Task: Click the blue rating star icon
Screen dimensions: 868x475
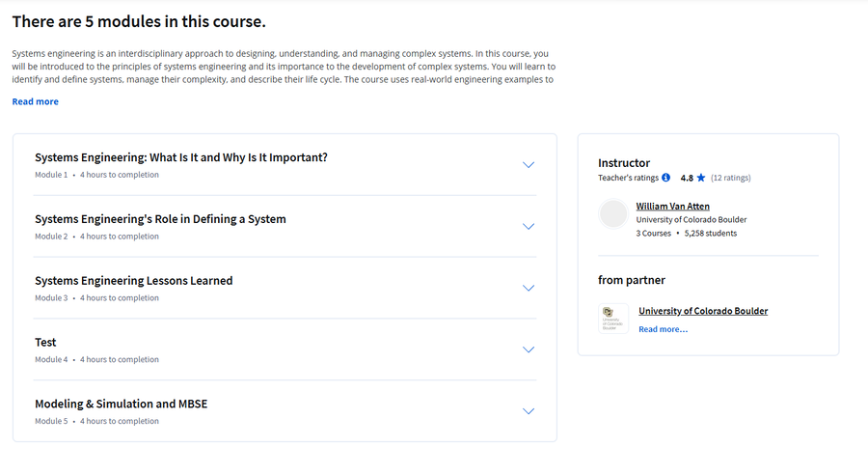Action: coord(701,178)
